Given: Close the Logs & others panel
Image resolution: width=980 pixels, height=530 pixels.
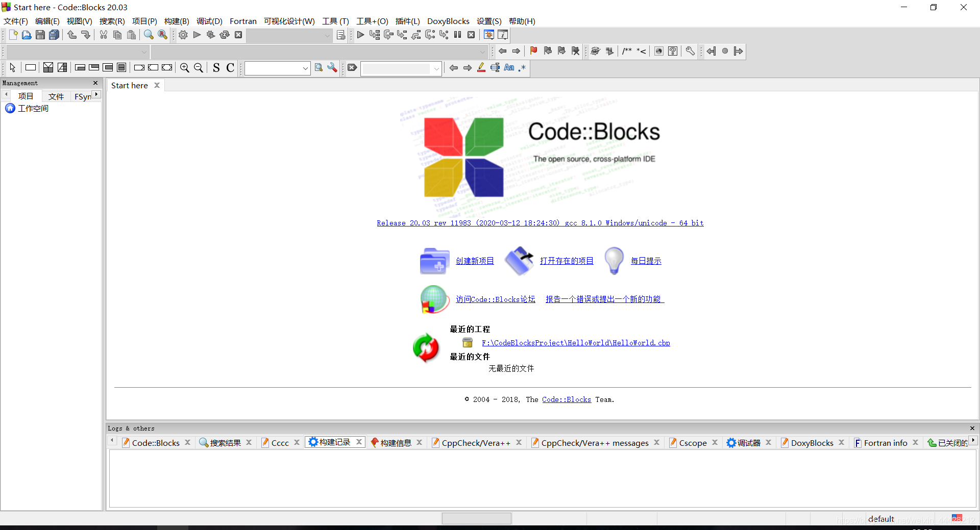Looking at the screenshot, I should point(972,428).
